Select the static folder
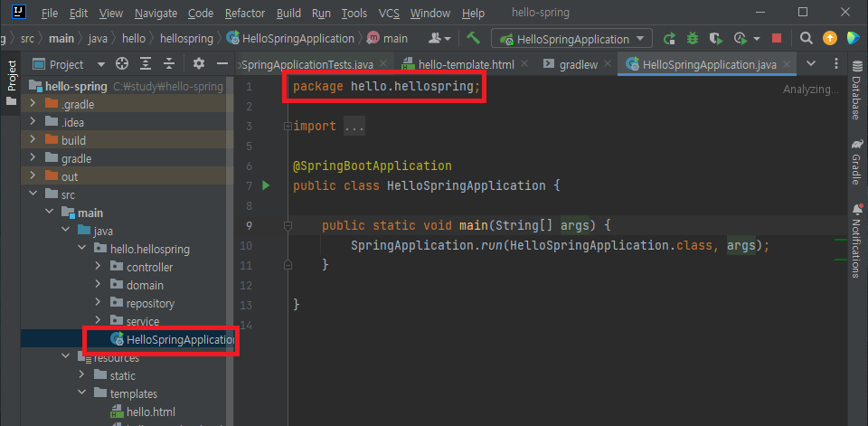Image resolution: width=868 pixels, height=426 pixels. (115, 375)
